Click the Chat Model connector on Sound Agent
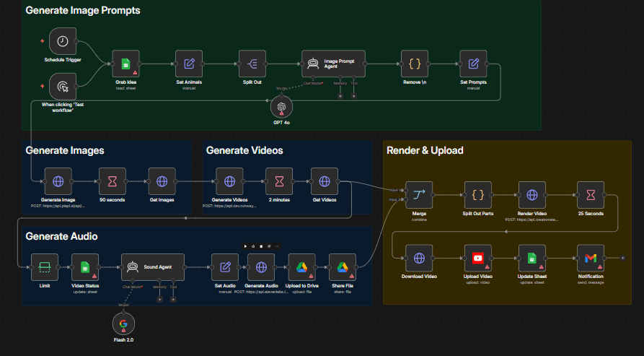This screenshot has width=644, height=356. pos(133,282)
